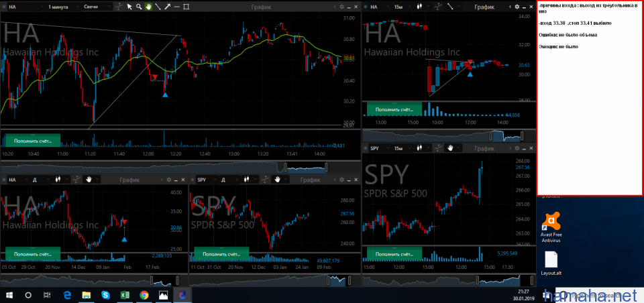Select hand tool in HA daily chart
This screenshot has height=303, width=644.
tap(89, 180)
